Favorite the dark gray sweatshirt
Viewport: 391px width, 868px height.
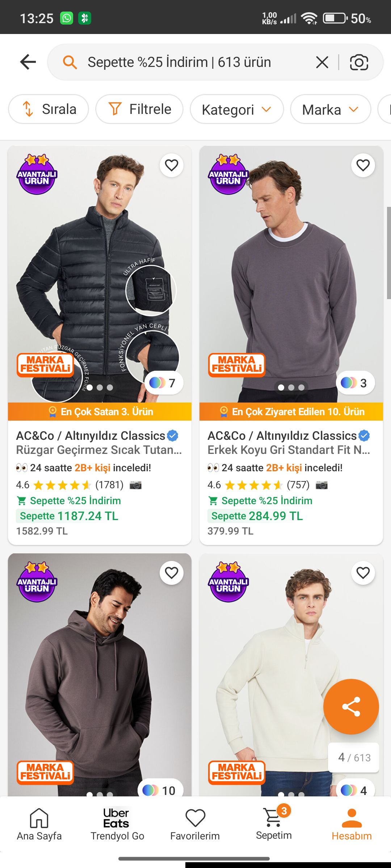pos(363,165)
